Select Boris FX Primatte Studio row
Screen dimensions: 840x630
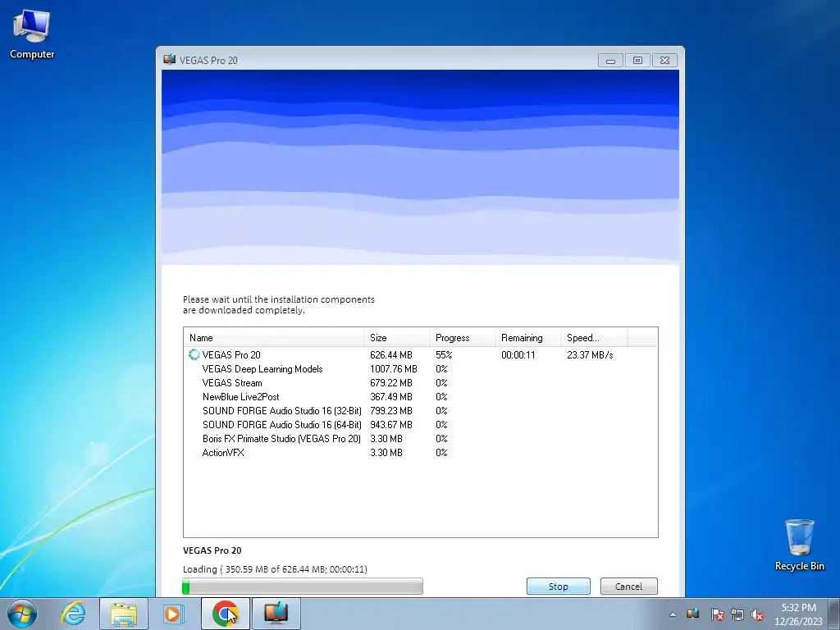(x=420, y=438)
